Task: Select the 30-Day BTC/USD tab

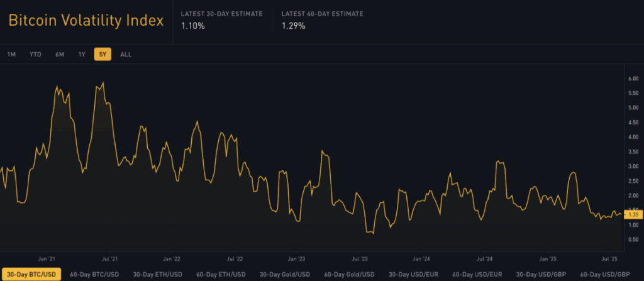Action: (31, 274)
